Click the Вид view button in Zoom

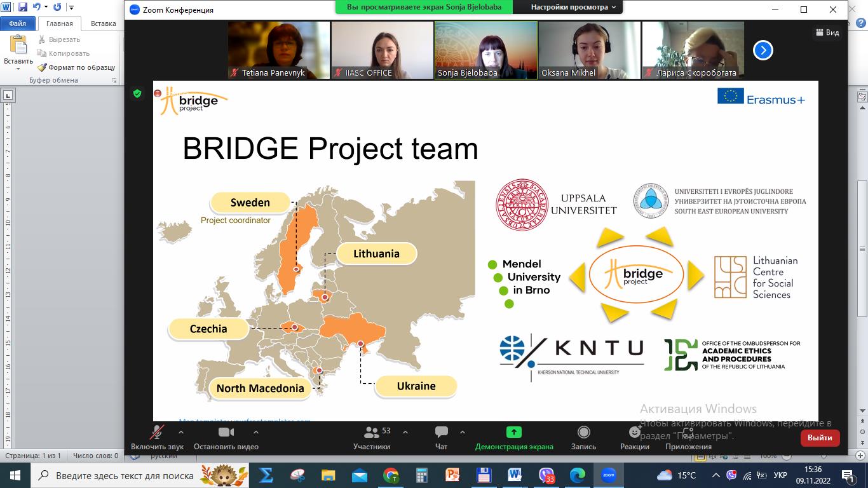(x=827, y=32)
